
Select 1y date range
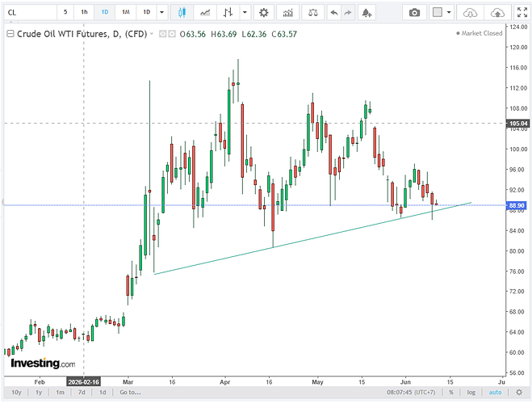(39, 392)
